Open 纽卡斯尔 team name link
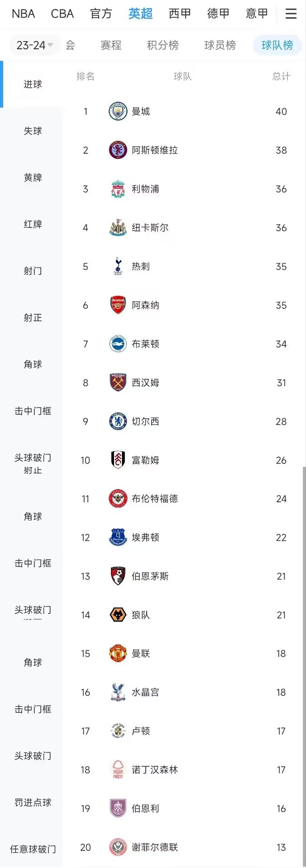 click(150, 228)
